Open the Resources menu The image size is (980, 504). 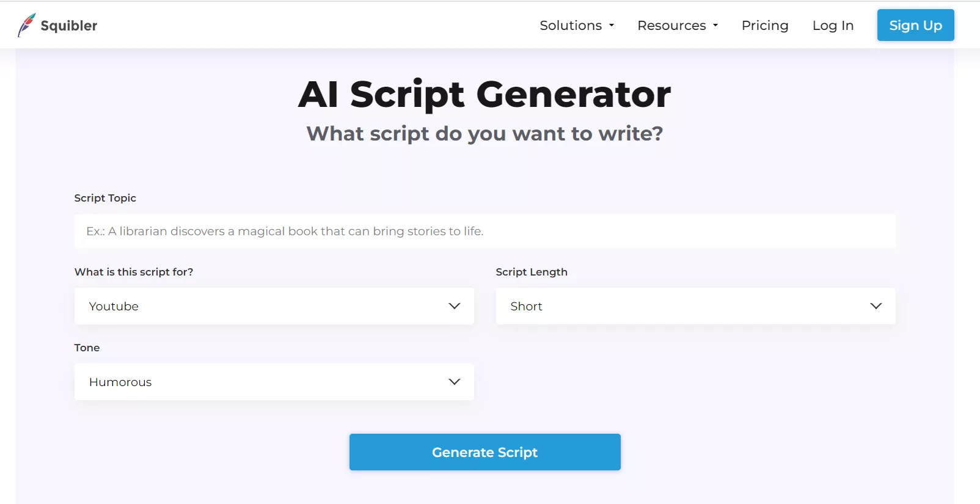point(672,26)
